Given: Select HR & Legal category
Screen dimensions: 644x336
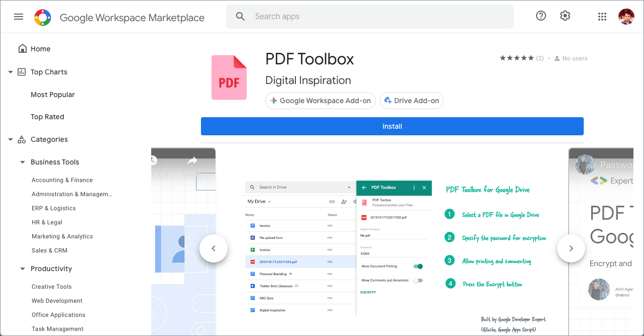Looking at the screenshot, I should 47,222.
